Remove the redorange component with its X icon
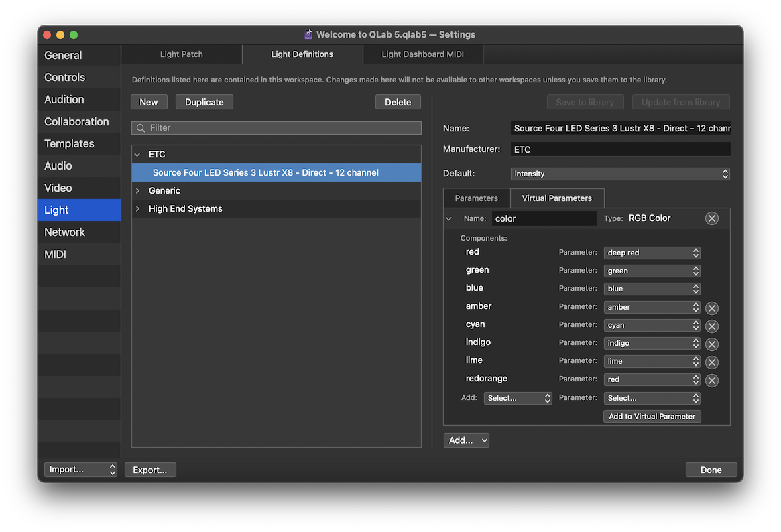 pos(712,380)
